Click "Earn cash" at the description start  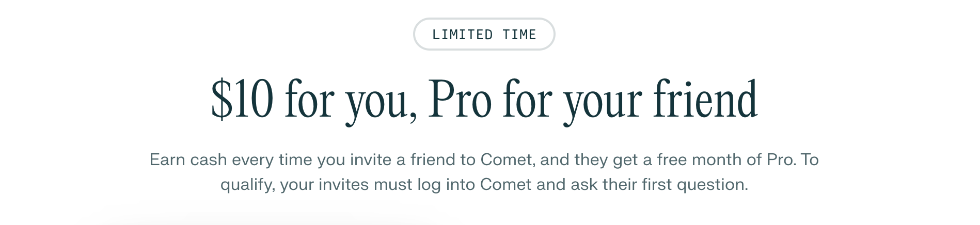(x=188, y=160)
